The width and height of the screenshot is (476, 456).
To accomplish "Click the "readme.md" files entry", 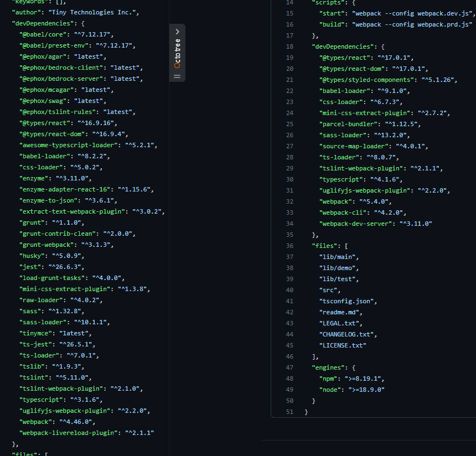I will [339, 312].
